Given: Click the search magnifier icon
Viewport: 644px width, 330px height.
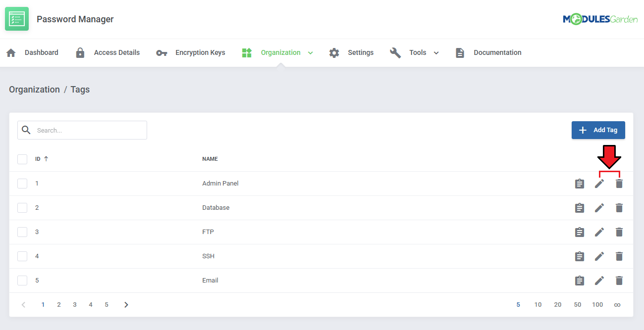Looking at the screenshot, I should click(x=26, y=130).
